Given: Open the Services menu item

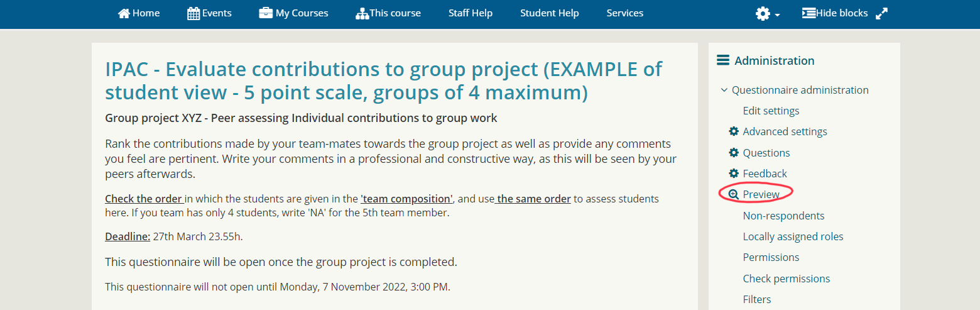Looking at the screenshot, I should 625,13.
